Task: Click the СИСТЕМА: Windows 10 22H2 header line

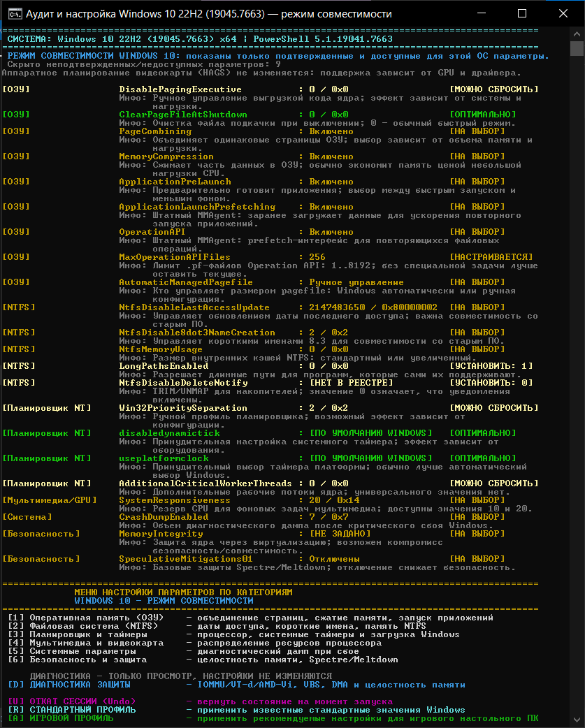Action: pyautogui.click(x=200, y=39)
